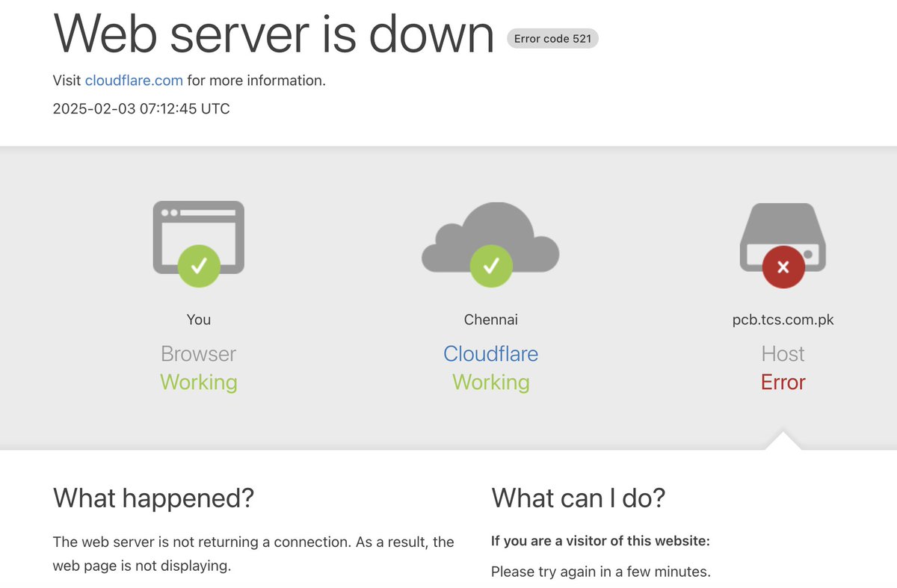Click the Host status label

[783, 353]
